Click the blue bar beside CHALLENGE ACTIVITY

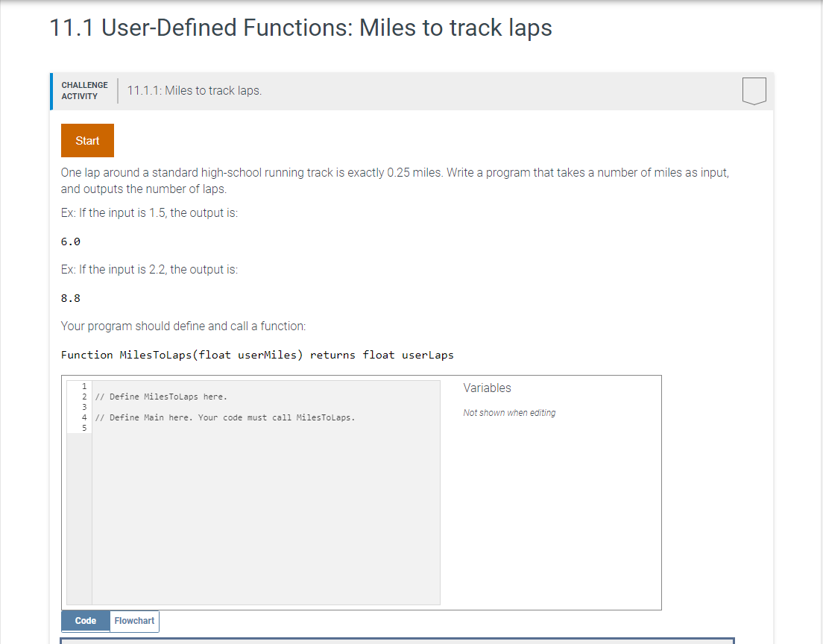pos(51,90)
